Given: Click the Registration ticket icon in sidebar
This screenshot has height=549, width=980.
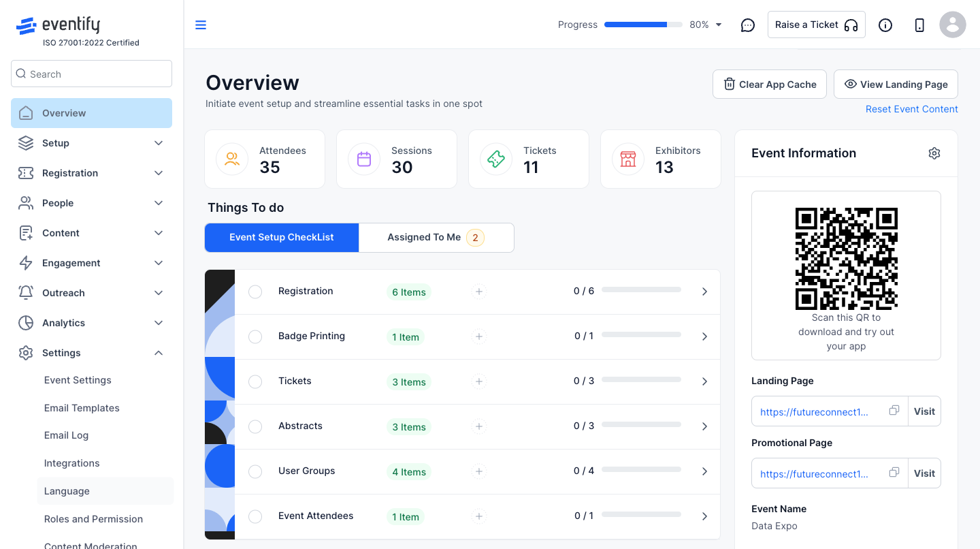Looking at the screenshot, I should [x=26, y=173].
